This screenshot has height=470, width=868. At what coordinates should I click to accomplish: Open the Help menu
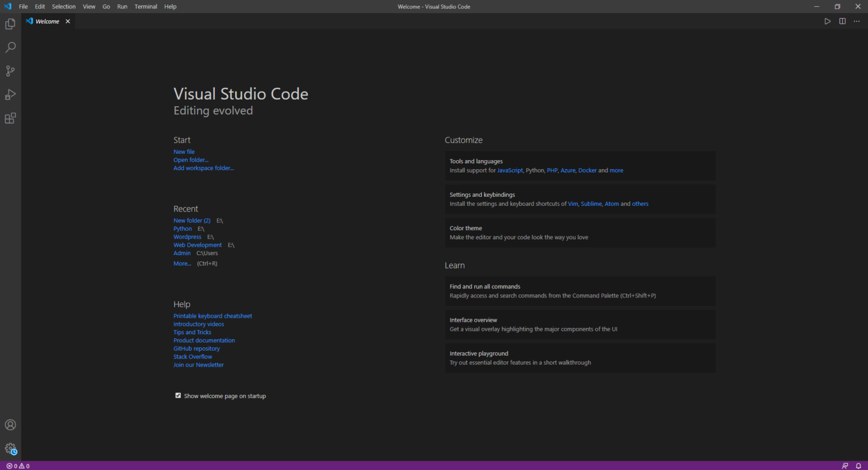170,6
